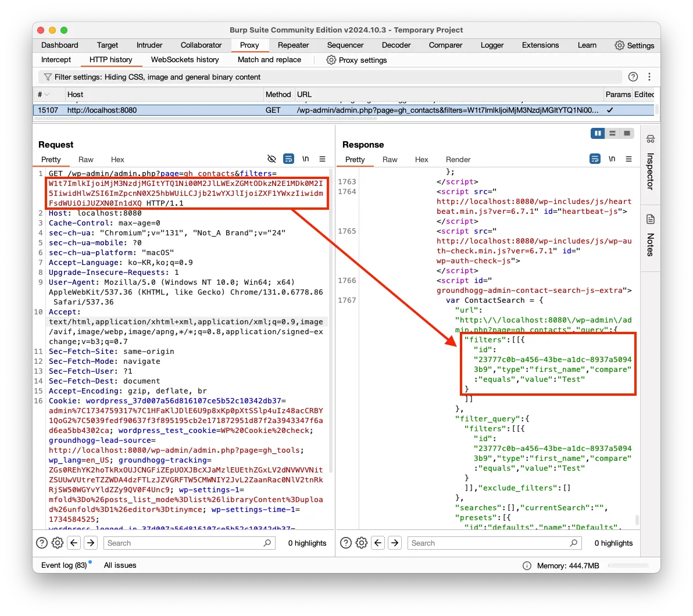Click Request search settings gear

click(57, 543)
